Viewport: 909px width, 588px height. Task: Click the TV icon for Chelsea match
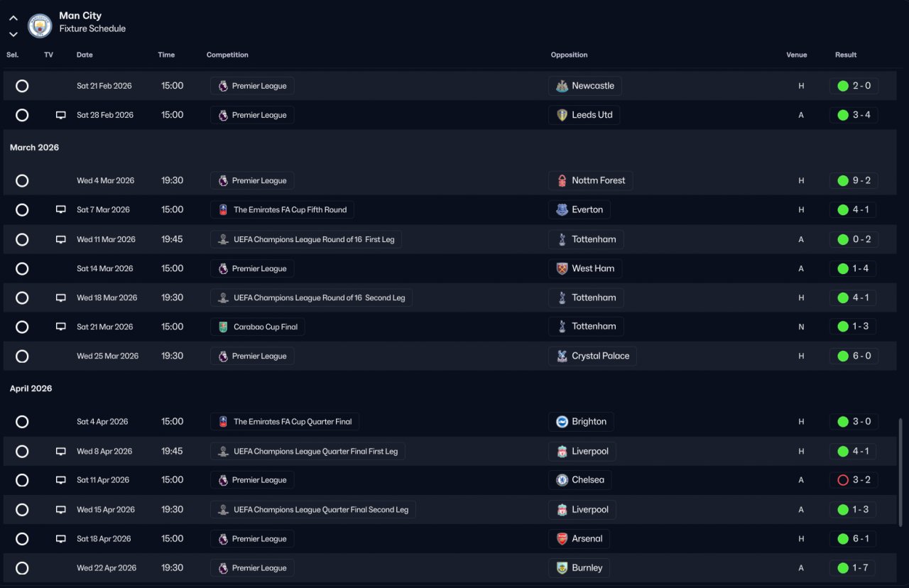pos(61,480)
